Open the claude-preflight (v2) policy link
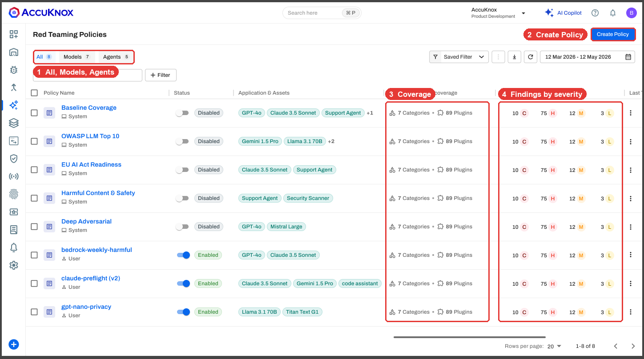 click(91, 278)
